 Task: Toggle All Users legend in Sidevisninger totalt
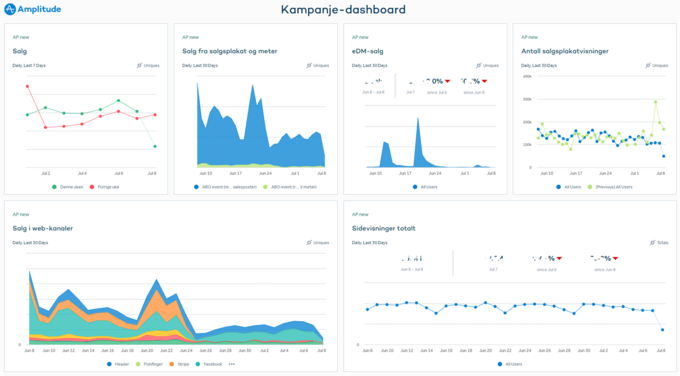pos(510,364)
